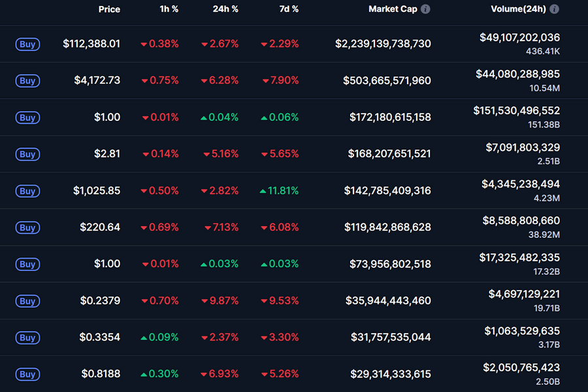Click Buy in the $0.8188 row
This screenshot has width=588, height=392.
tap(27, 374)
